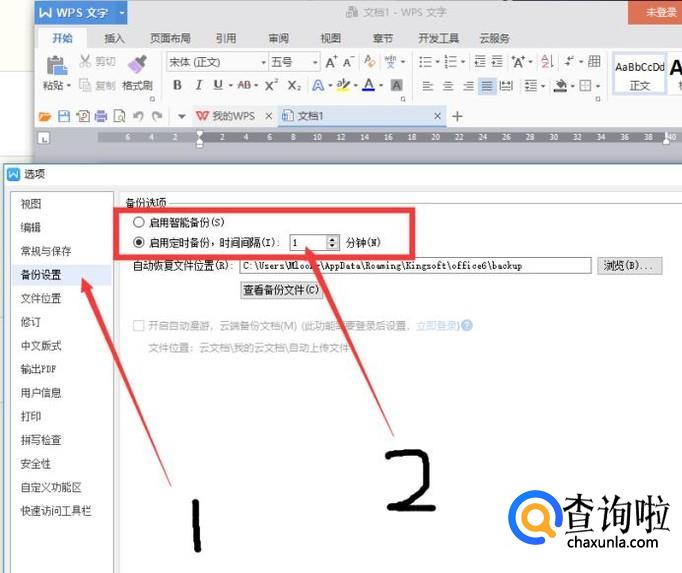Click the save icon in quick toolbar
This screenshot has height=573, width=682.
click(64, 116)
